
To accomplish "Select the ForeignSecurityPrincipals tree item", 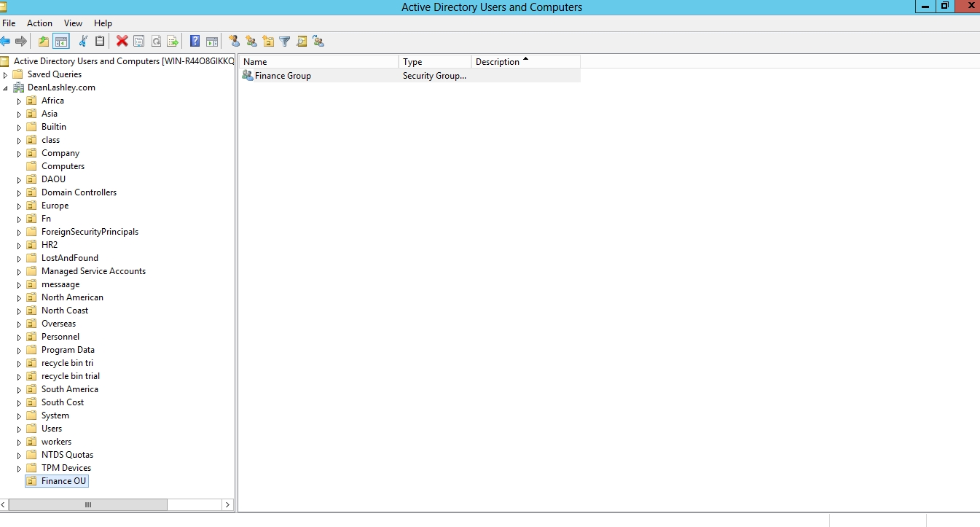I will click(x=90, y=232).
